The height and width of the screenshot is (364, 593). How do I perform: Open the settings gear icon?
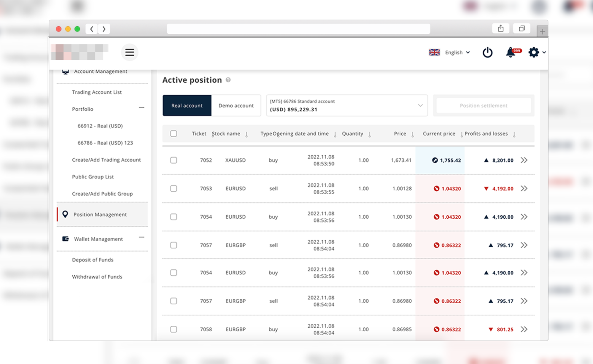[x=534, y=53]
